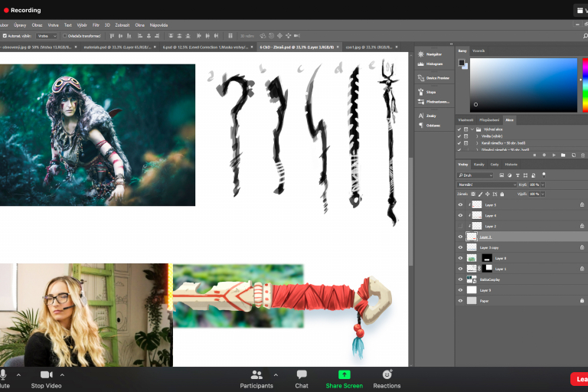588x392 pixels.
Task: Click the foreground color swatch
Action: click(462, 62)
